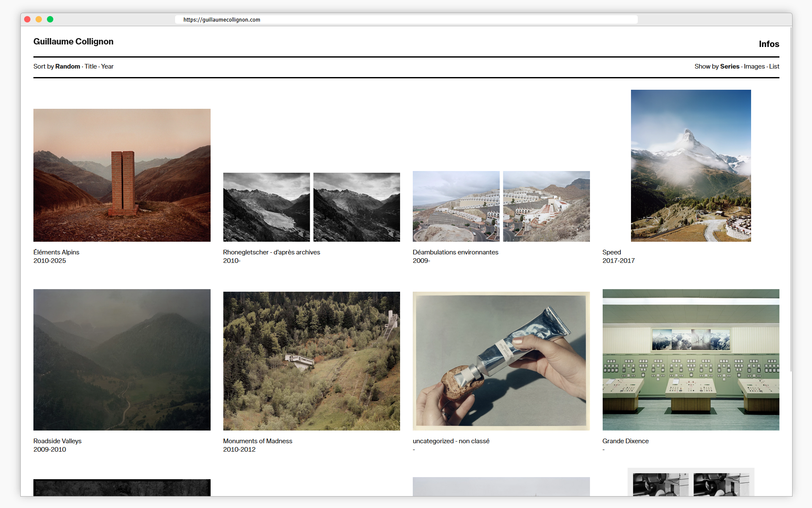
Task: Switch view to Images
Action: [x=754, y=66]
